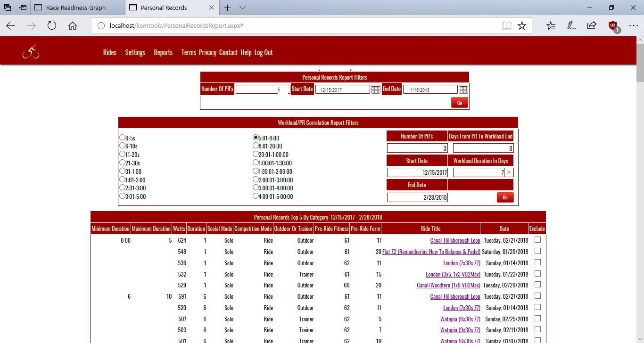Expand the Reports menu dropdown
This screenshot has height=343, width=644.
pyautogui.click(x=166, y=53)
